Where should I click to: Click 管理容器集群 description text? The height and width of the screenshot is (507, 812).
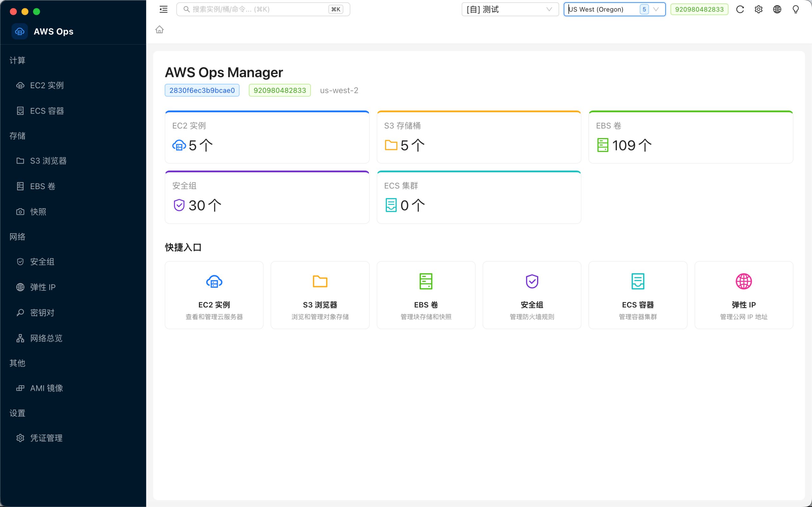[638, 317]
